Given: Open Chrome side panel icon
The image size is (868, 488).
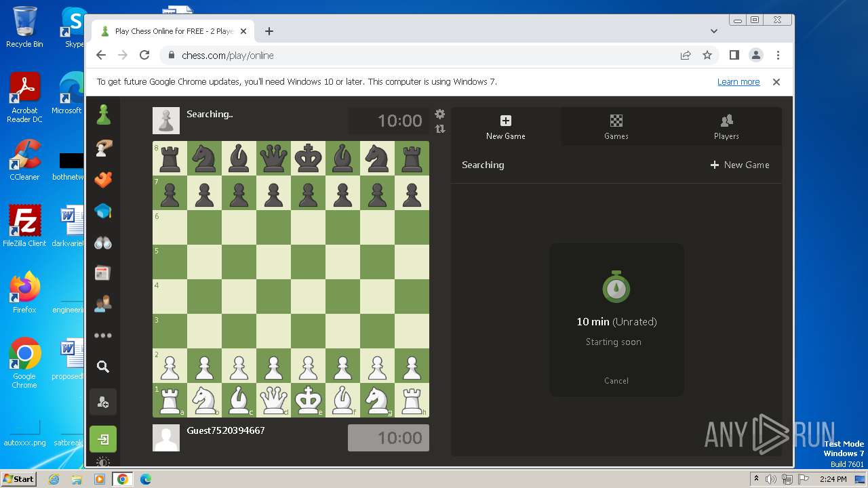Looking at the screenshot, I should click(734, 56).
